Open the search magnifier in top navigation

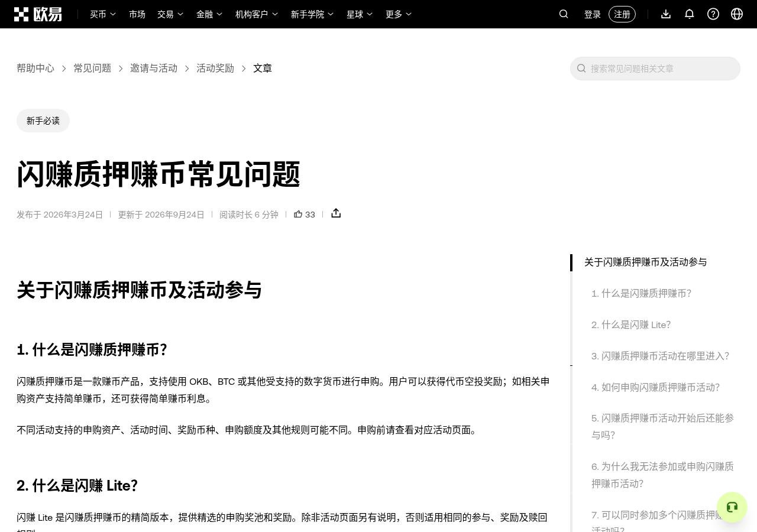coord(564,14)
